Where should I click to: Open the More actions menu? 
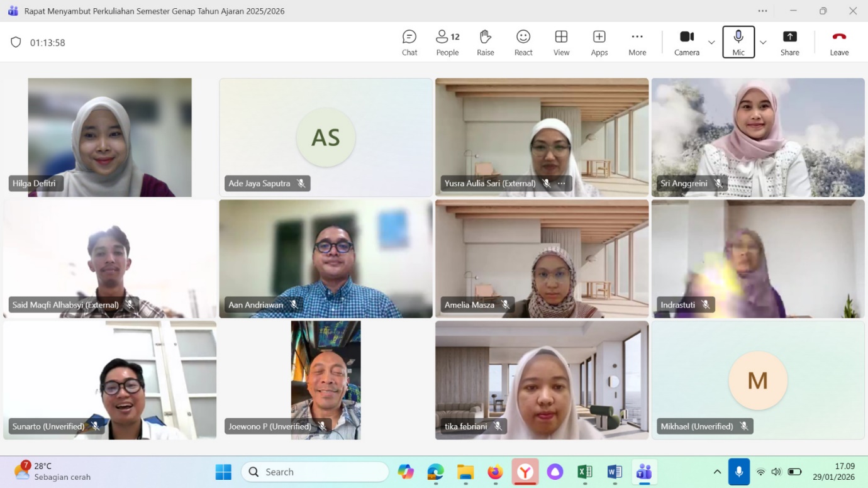click(x=637, y=42)
